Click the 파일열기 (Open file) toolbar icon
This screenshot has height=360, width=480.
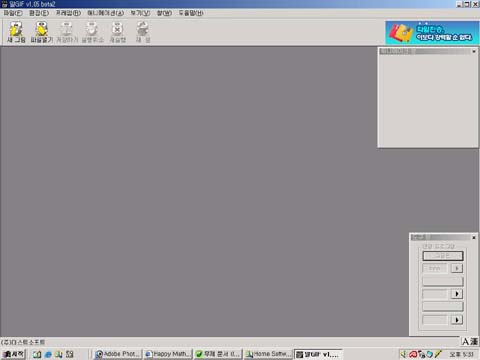42,32
